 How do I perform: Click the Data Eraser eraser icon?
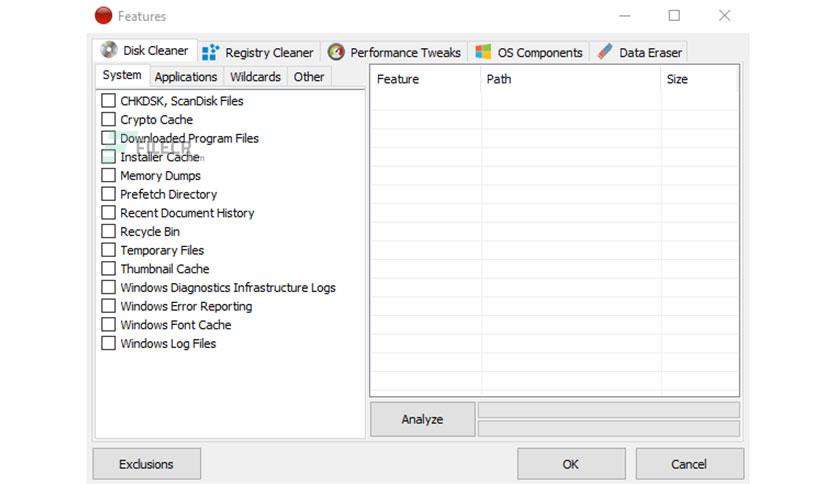605,52
